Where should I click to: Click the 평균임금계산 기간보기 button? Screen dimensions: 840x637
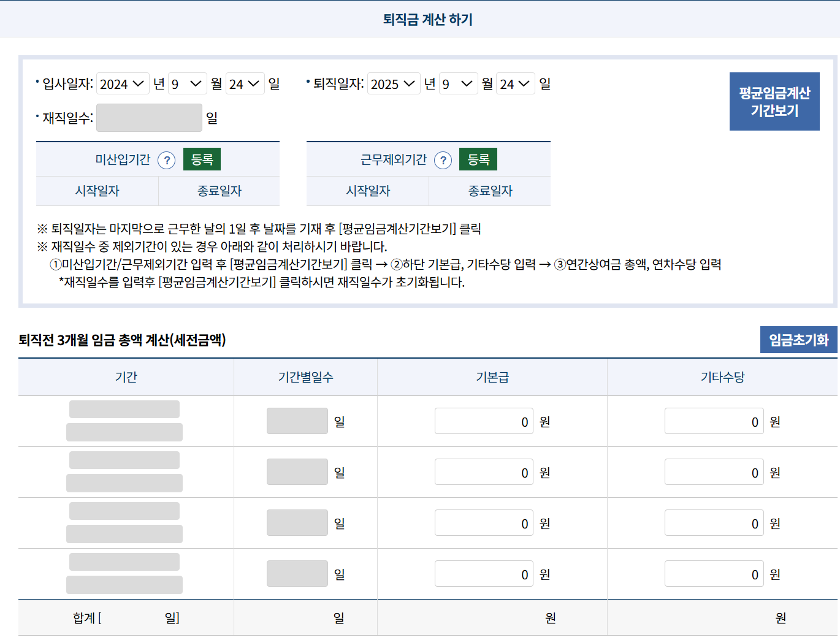pyautogui.click(x=774, y=102)
